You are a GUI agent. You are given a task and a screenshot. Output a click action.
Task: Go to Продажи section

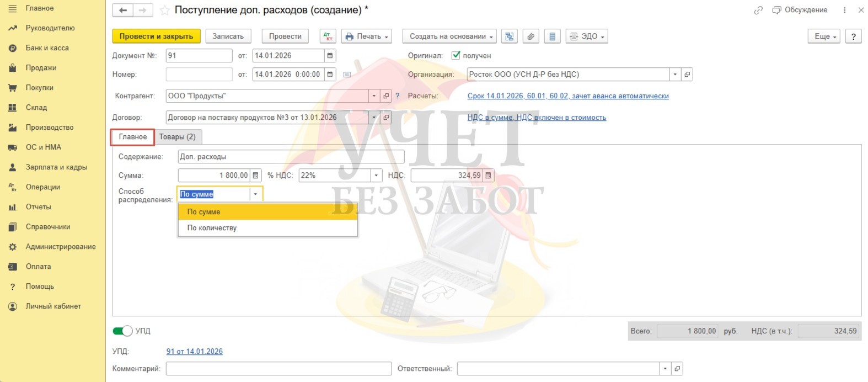(x=41, y=68)
